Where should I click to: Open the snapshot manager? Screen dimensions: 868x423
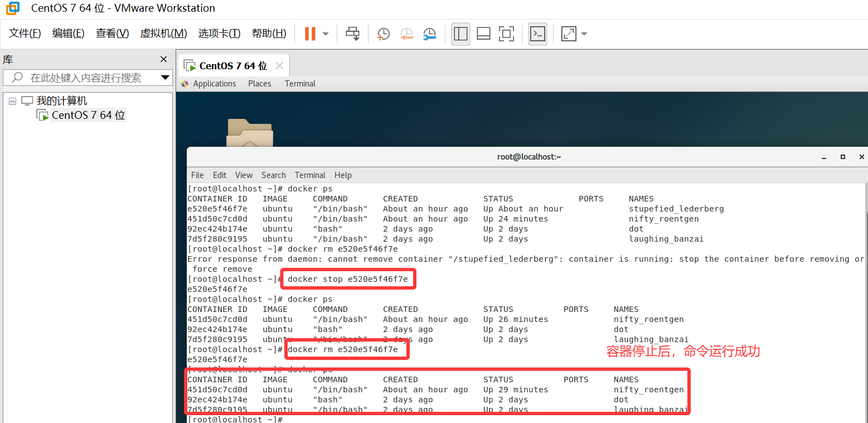[429, 34]
